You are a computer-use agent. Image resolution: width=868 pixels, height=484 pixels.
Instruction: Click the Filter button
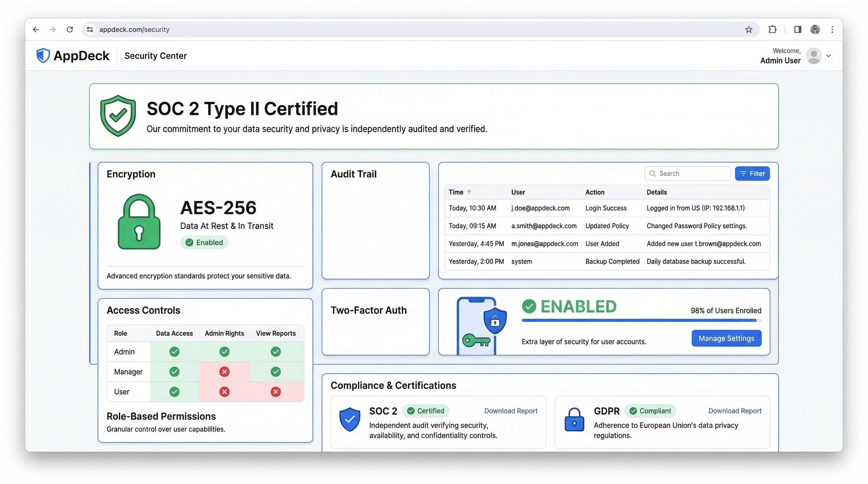[752, 173]
